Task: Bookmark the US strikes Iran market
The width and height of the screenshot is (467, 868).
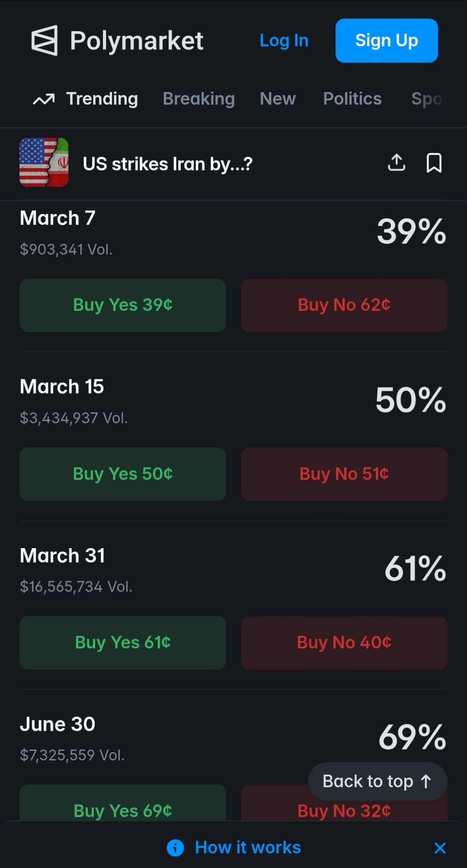Action: pos(434,163)
